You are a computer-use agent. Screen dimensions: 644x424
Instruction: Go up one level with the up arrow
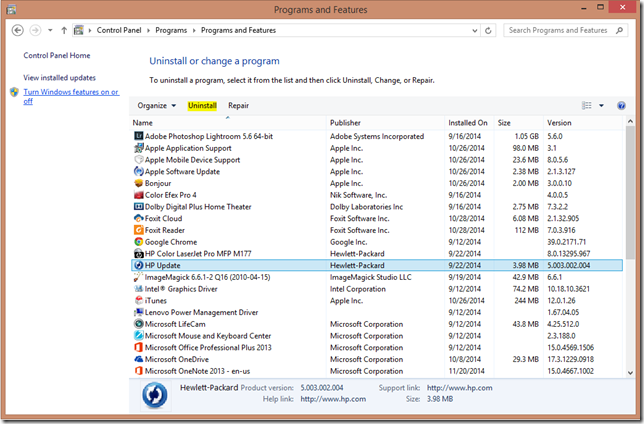click(64, 30)
